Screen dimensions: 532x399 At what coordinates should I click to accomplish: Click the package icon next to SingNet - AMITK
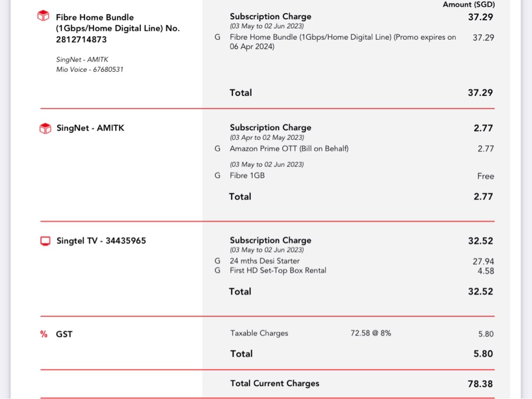coord(43,127)
